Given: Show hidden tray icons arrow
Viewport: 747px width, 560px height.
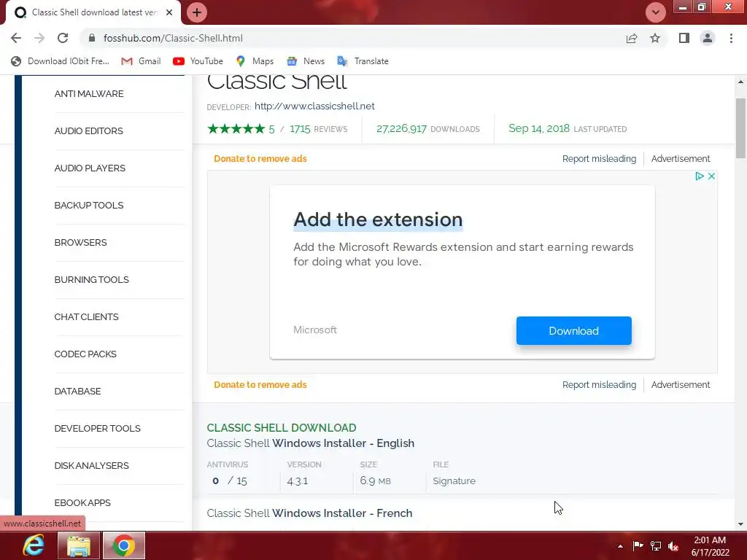Looking at the screenshot, I should click(620, 546).
